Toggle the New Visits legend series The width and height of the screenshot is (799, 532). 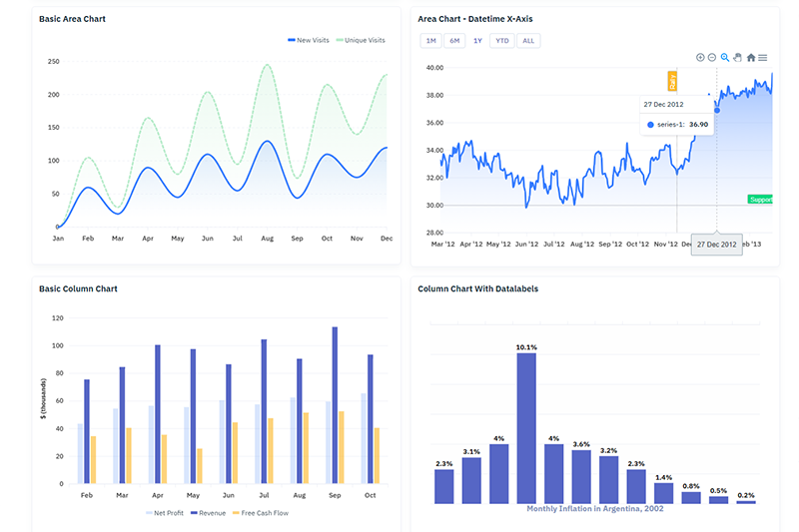tap(309, 40)
